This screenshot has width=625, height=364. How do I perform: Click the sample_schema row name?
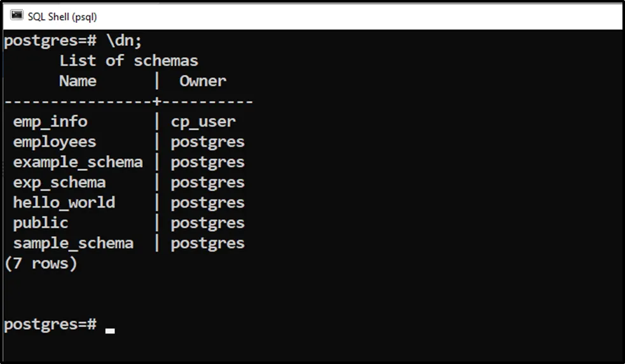[73, 244]
